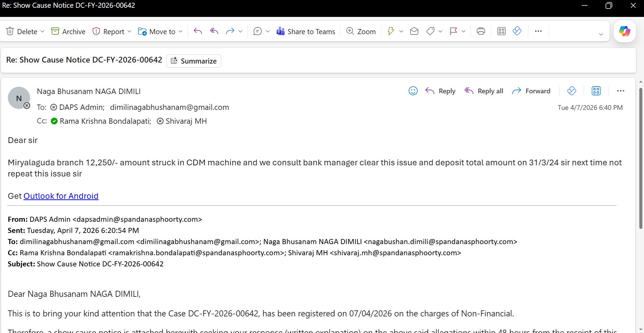Click the Summarize button
This screenshot has height=333, width=644.
[x=194, y=61]
